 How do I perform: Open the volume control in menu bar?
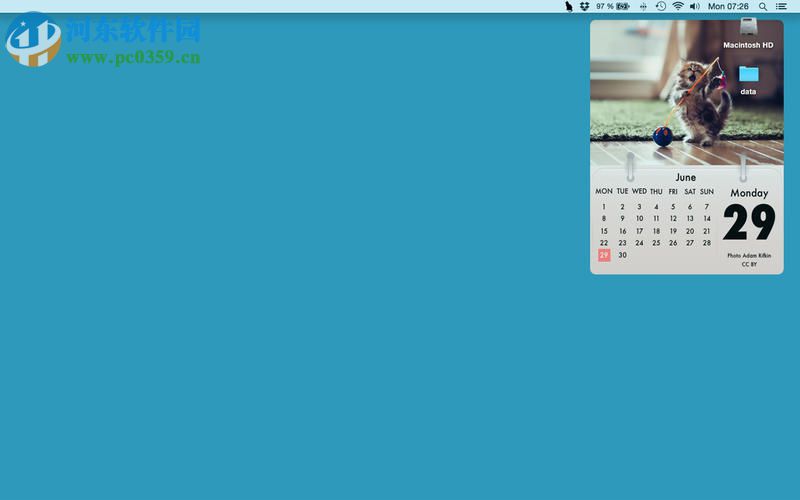pyautogui.click(x=695, y=6)
